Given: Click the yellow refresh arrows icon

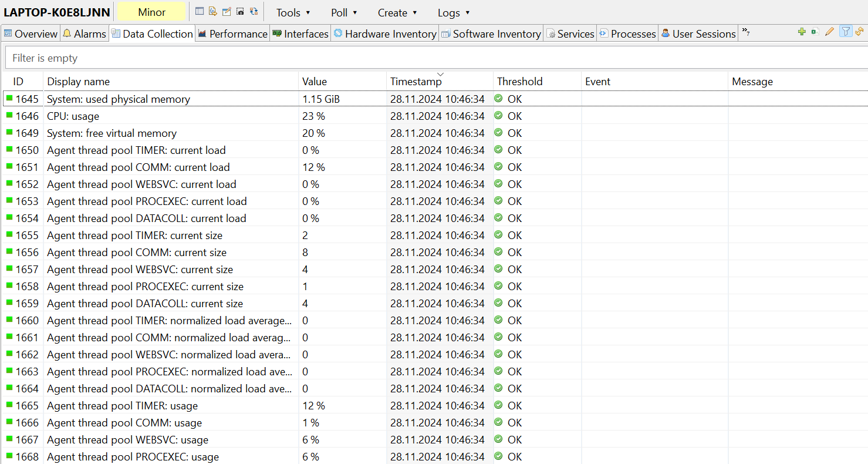Looking at the screenshot, I should tap(860, 32).
